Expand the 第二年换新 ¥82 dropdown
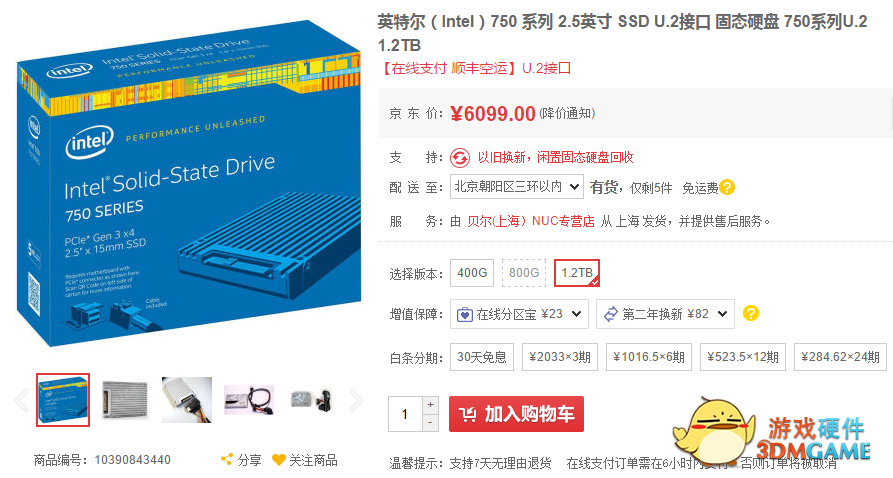The width and height of the screenshot is (893, 478). (665, 314)
